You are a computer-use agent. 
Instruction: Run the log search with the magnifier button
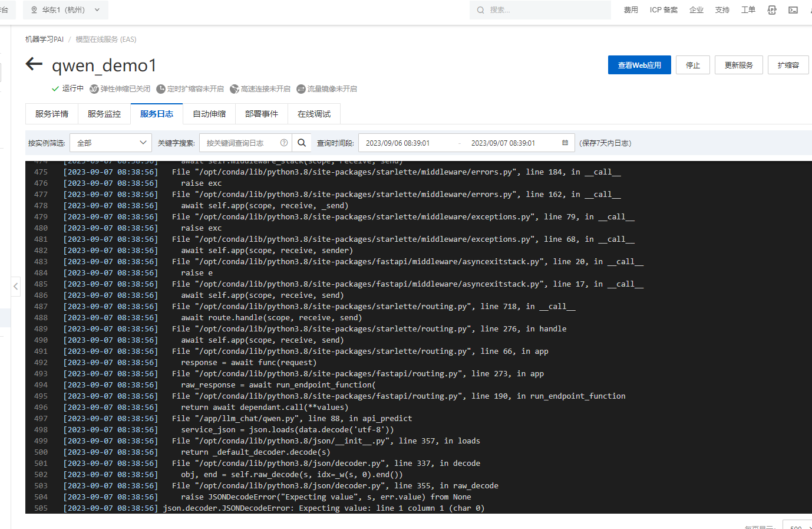[302, 143]
